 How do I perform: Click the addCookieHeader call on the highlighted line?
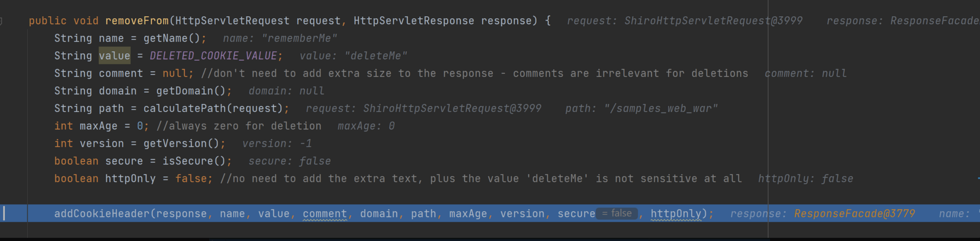[102, 214]
